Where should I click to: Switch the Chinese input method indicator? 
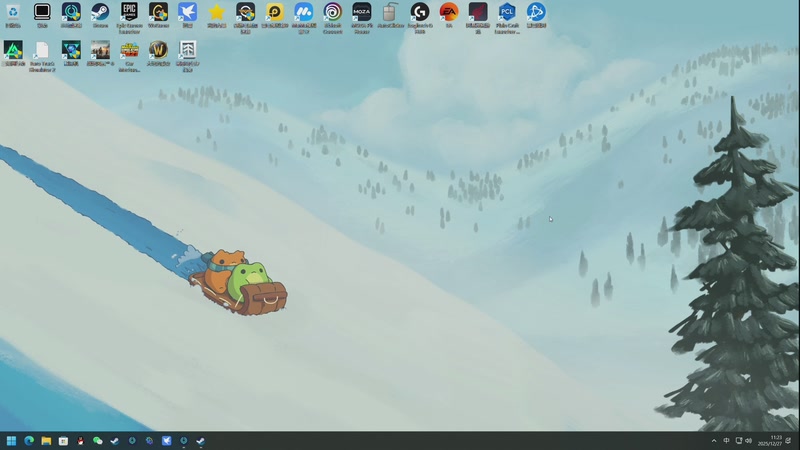726,441
